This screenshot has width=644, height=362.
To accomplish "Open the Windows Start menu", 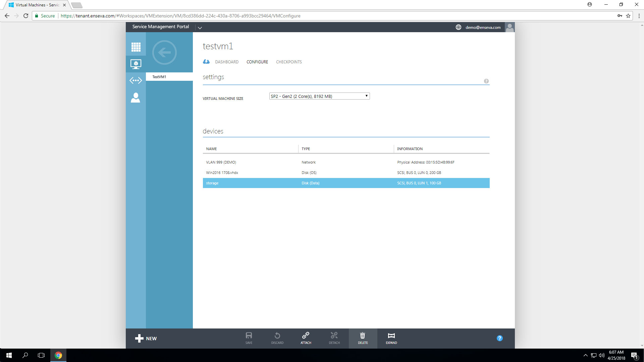I will (x=9, y=355).
